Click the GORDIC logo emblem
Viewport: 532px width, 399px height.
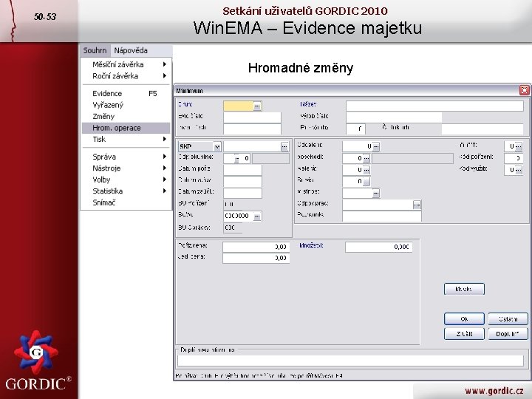click(36, 352)
